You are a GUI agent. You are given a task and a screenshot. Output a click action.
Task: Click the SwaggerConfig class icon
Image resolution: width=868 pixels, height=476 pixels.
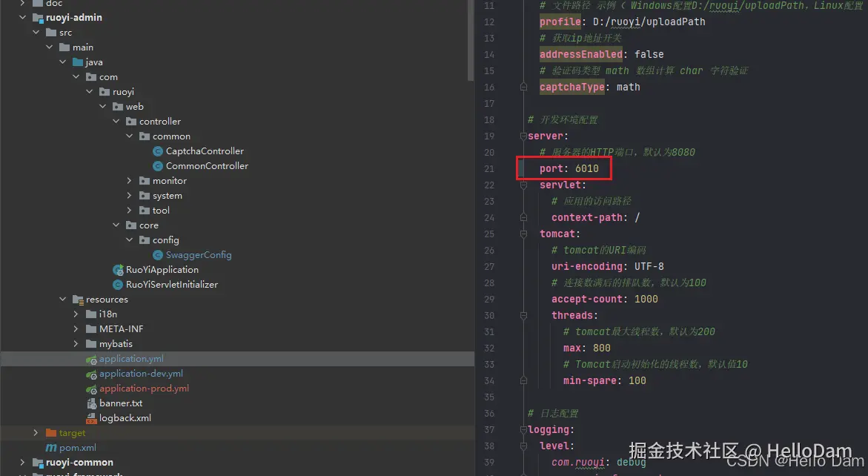click(158, 255)
